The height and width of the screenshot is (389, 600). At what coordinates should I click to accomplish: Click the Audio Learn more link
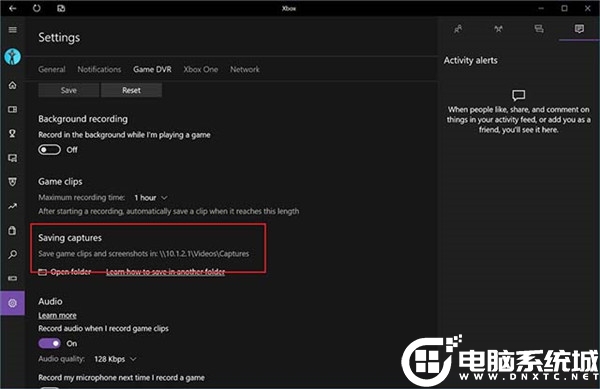click(x=57, y=316)
